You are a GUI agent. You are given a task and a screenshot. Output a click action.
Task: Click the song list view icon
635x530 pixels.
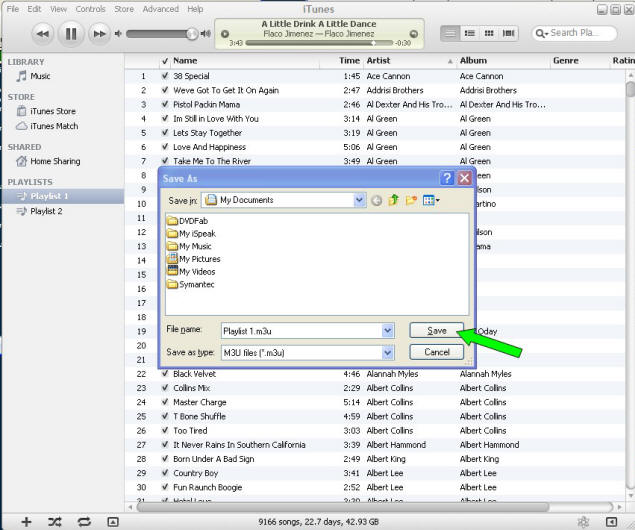(x=450, y=33)
